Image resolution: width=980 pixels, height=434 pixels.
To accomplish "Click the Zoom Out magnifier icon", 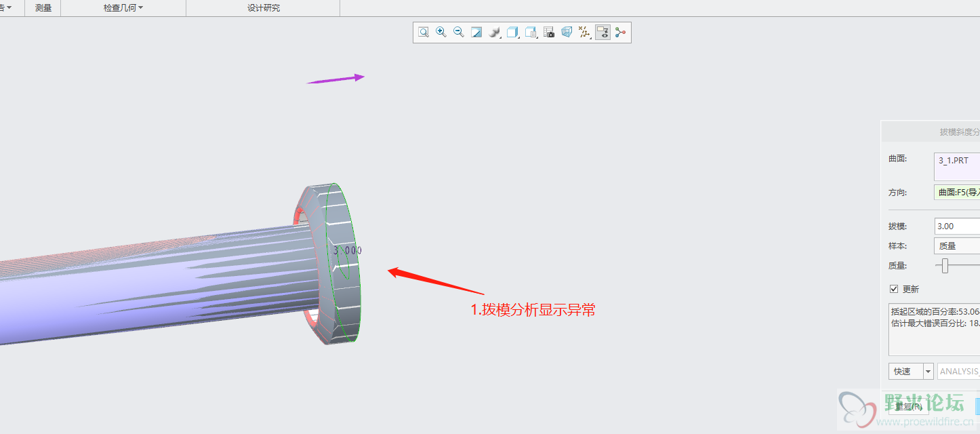I will [x=459, y=32].
